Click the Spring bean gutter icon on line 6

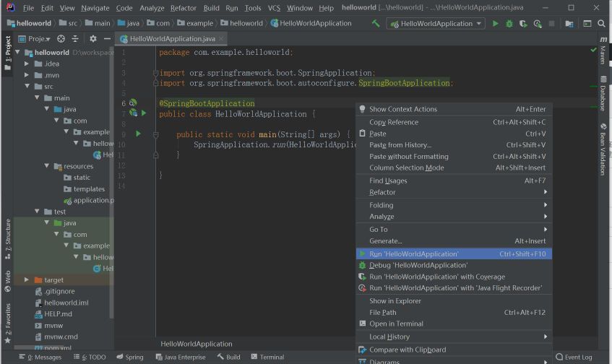pos(133,103)
